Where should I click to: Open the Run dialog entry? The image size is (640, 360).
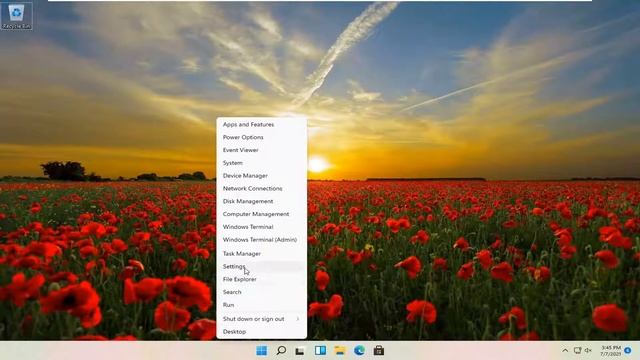[262, 305]
